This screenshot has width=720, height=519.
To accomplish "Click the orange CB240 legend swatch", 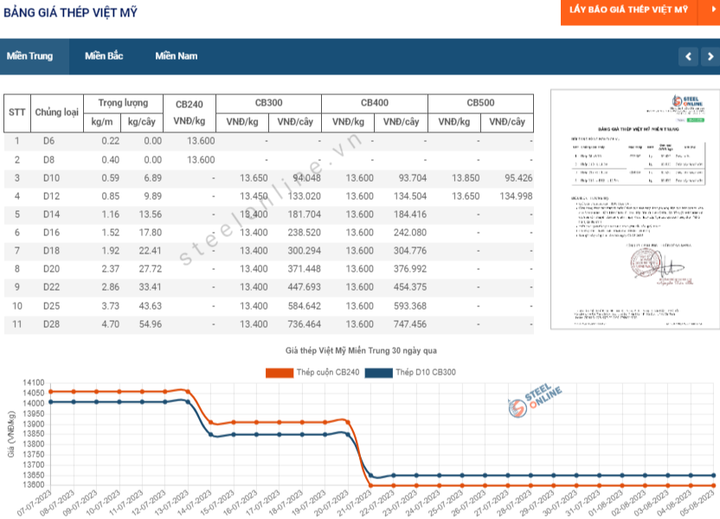I will point(279,372).
